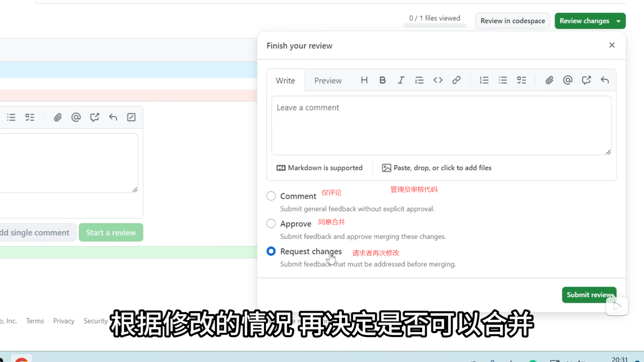Add a link using the link icon
644x362 pixels.
click(456, 80)
